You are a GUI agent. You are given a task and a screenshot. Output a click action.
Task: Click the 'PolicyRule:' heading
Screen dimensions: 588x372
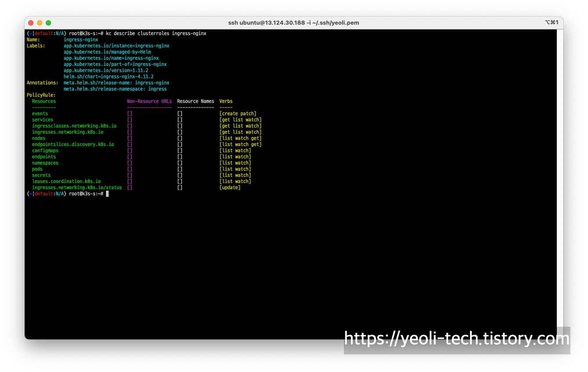(41, 95)
